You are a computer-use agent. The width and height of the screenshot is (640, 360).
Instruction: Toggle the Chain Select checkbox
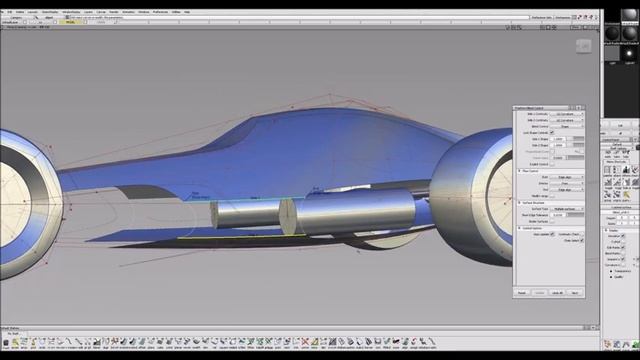click(582, 240)
